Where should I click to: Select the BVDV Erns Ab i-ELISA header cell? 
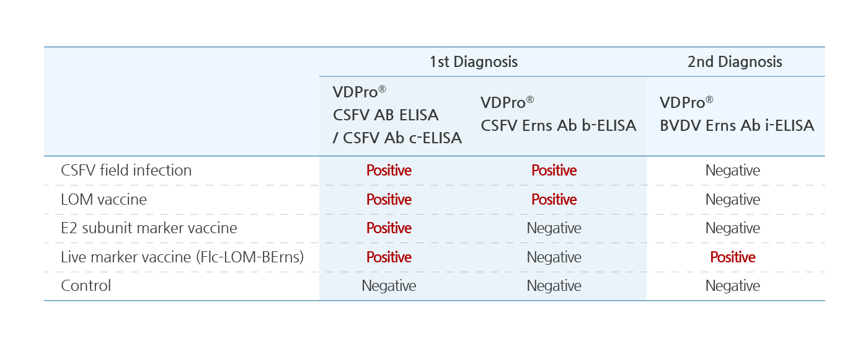point(737,114)
